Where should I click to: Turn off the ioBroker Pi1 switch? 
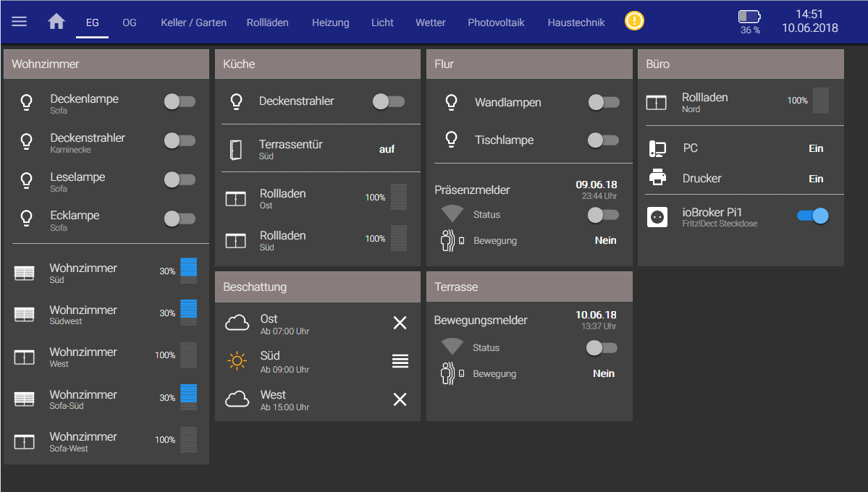pyautogui.click(x=813, y=216)
